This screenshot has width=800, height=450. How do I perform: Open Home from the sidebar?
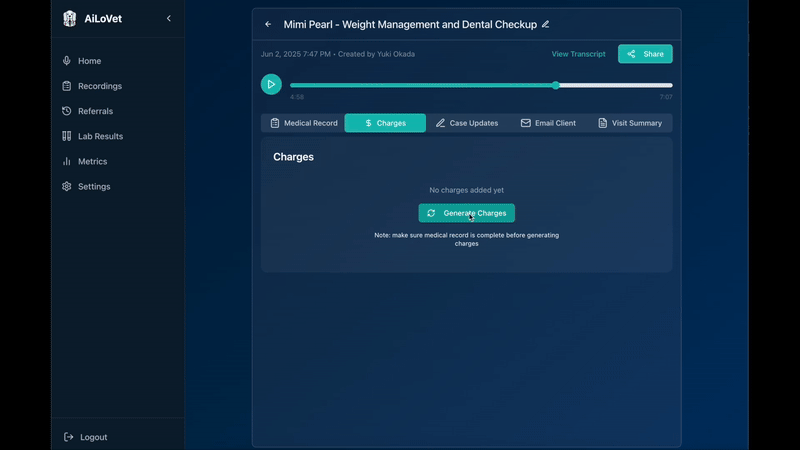(89, 61)
